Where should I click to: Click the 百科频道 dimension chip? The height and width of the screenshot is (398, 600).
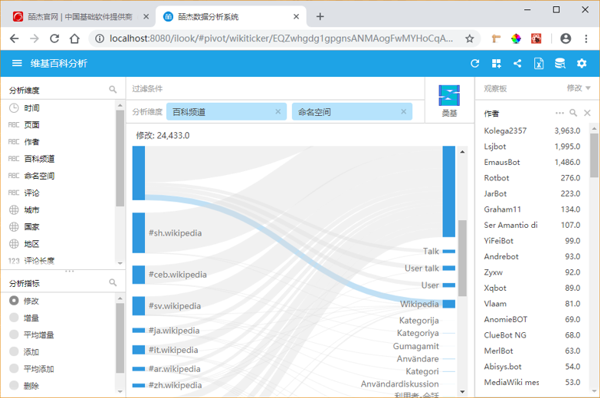click(227, 112)
